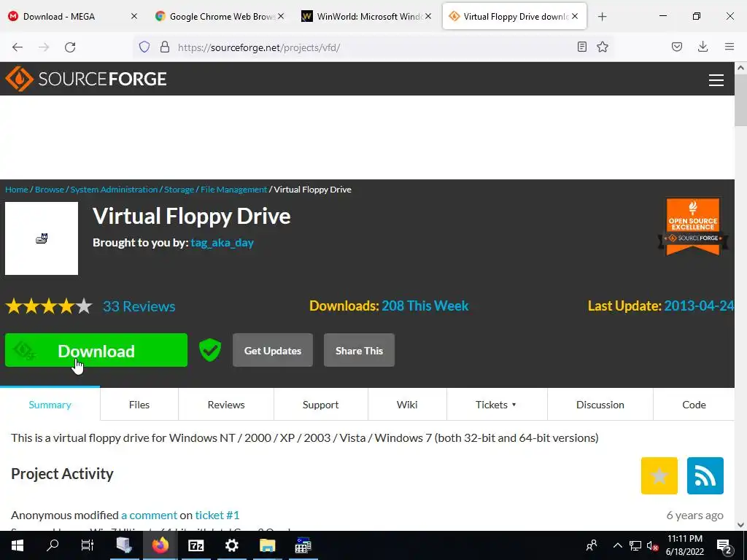Click the padlock site security icon
This screenshot has height=560, width=747.
[165, 47]
